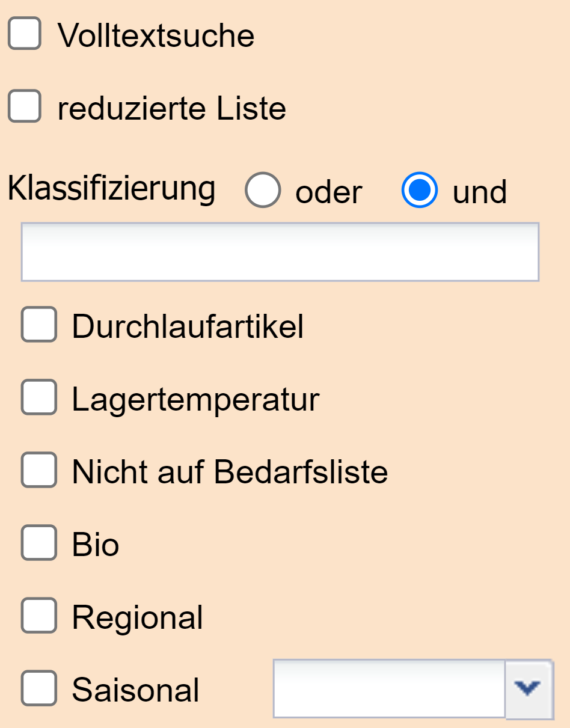Check the Durchlaufartikel checkbox
The image size is (570, 728).
click(39, 325)
